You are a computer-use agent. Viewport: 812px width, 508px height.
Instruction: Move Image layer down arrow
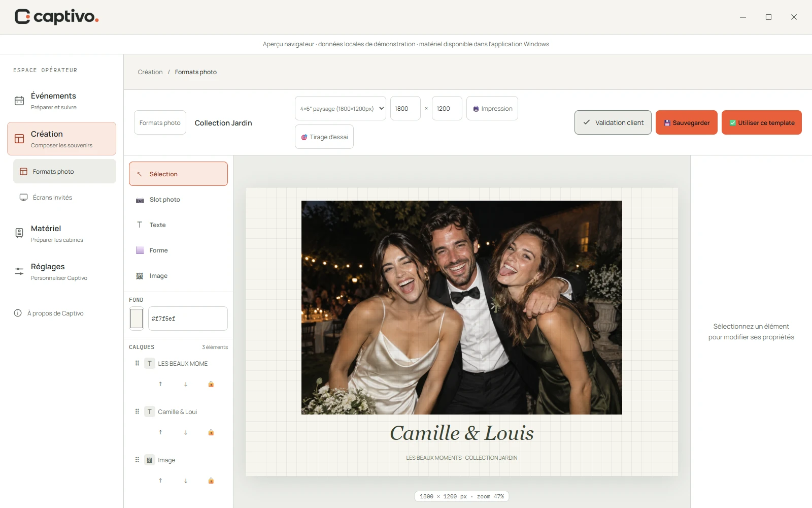tap(186, 481)
